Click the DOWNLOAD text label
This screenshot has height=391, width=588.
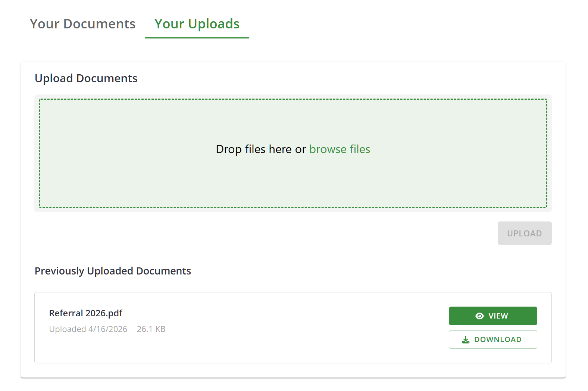point(498,339)
